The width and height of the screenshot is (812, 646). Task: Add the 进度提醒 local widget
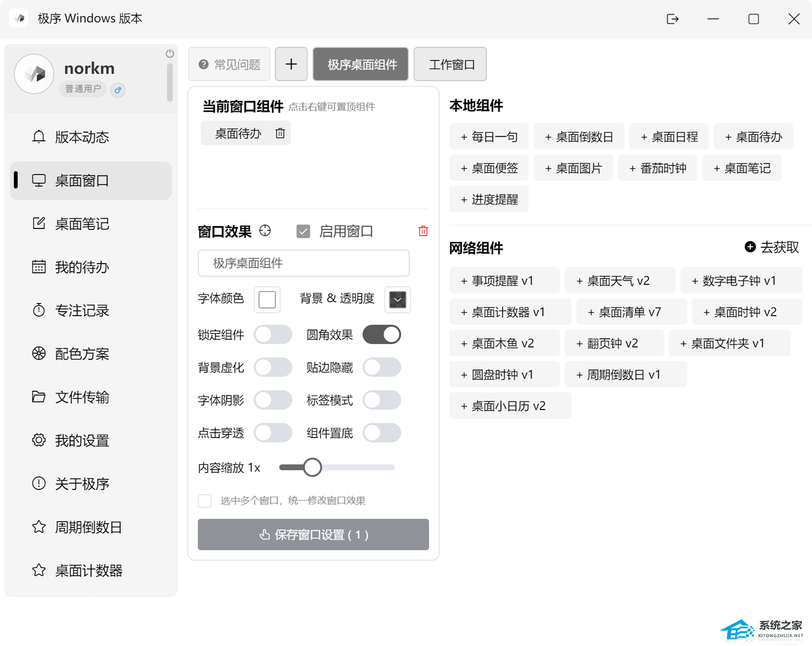[x=489, y=199]
